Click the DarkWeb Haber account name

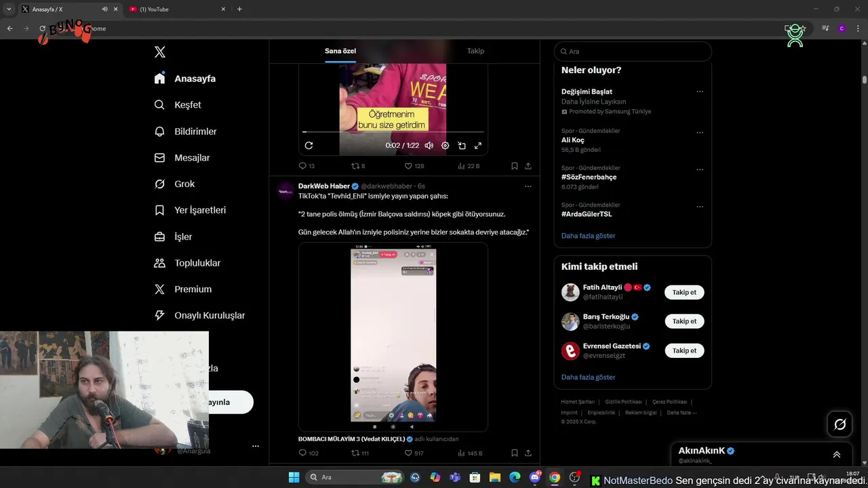click(324, 186)
